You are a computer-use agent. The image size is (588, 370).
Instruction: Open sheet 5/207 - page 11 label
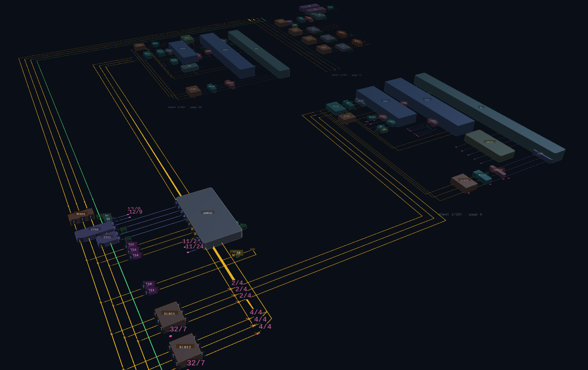tap(346, 75)
